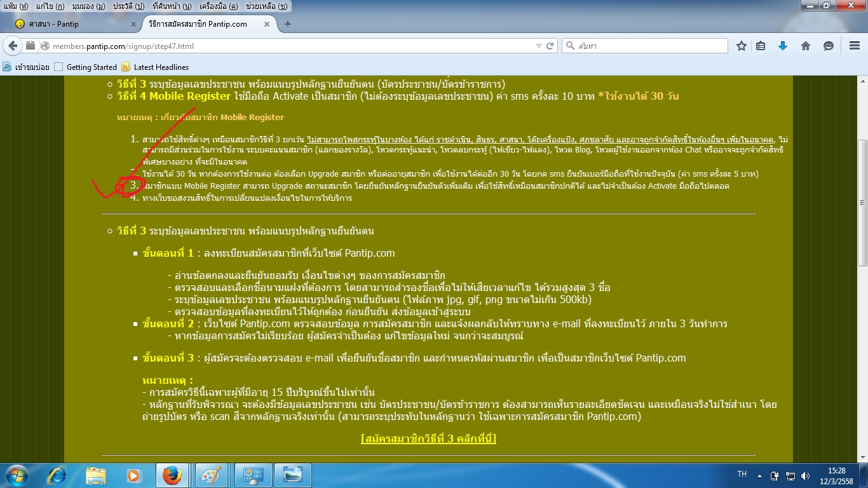Open the Latest Headlines feed bookmark
This screenshot has width=868, height=488.
[x=155, y=67]
